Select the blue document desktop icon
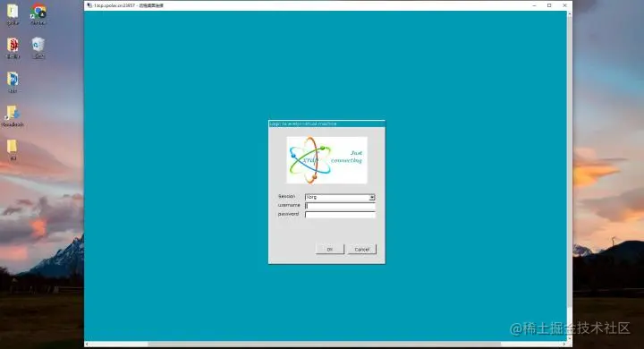The image size is (644, 349). 13,81
